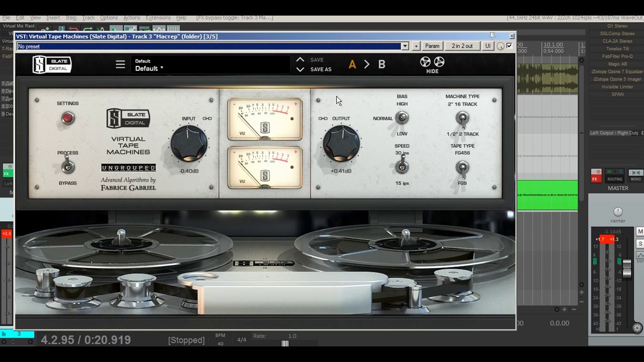This screenshot has height=362, width=644.
Task: Open the File menu
Action: coord(7,18)
